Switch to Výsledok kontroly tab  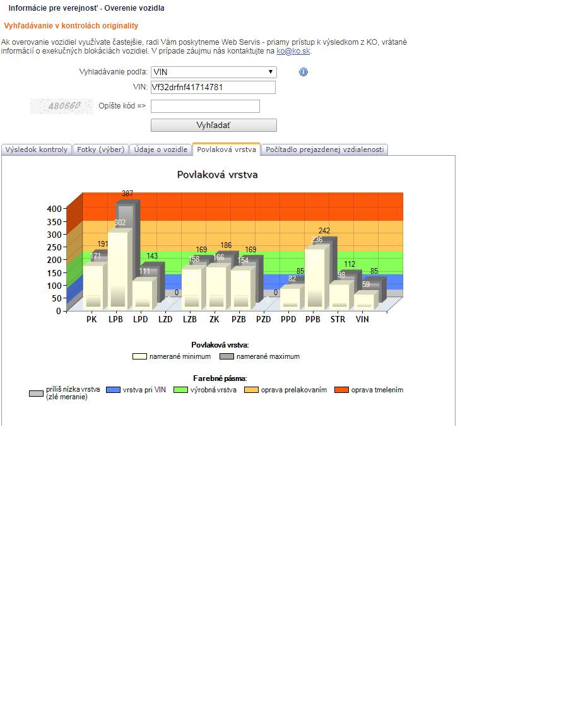36,149
